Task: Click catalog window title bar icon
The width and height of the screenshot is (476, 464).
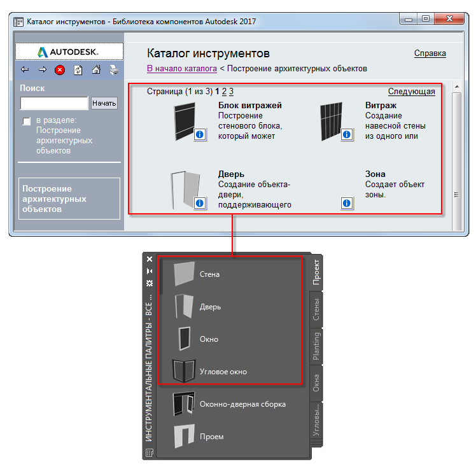Action: click(x=18, y=22)
